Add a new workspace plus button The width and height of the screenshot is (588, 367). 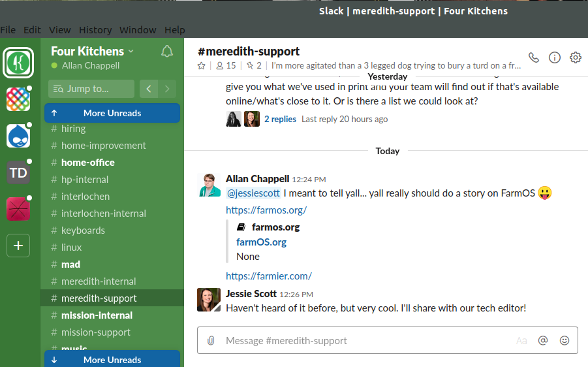tap(18, 246)
